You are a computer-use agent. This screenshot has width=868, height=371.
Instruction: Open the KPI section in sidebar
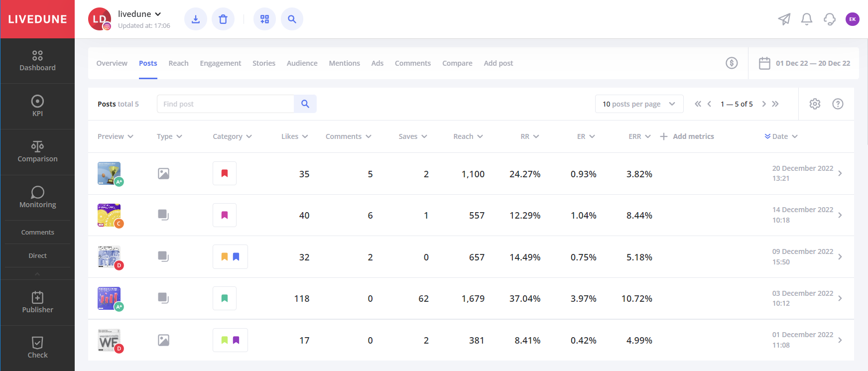pyautogui.click(x=37, y=106)
